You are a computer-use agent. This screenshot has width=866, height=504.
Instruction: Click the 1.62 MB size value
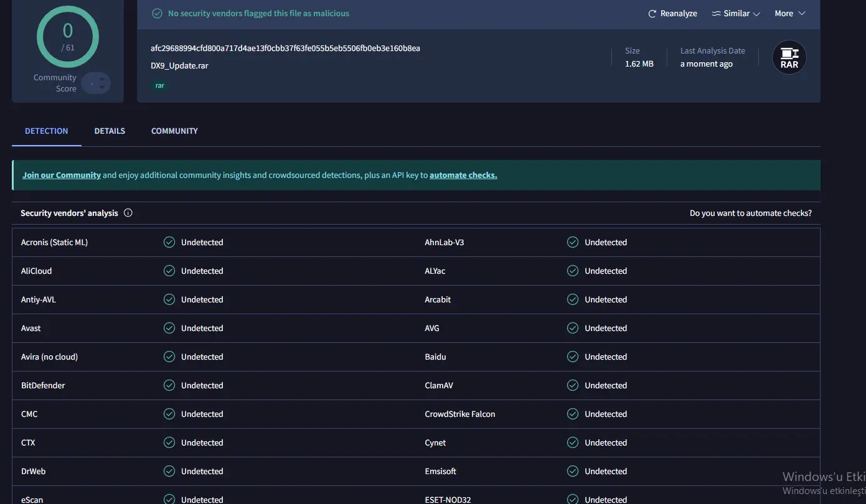coord(639,64)
